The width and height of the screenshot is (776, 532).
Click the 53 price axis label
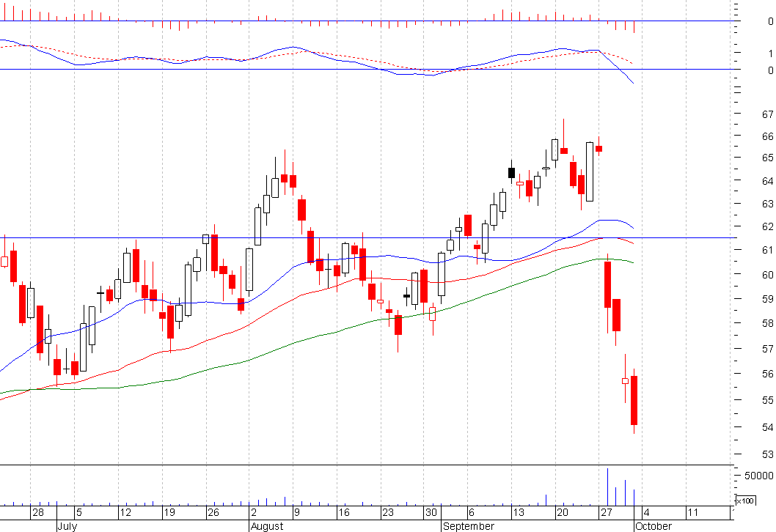tap(768, 454)
